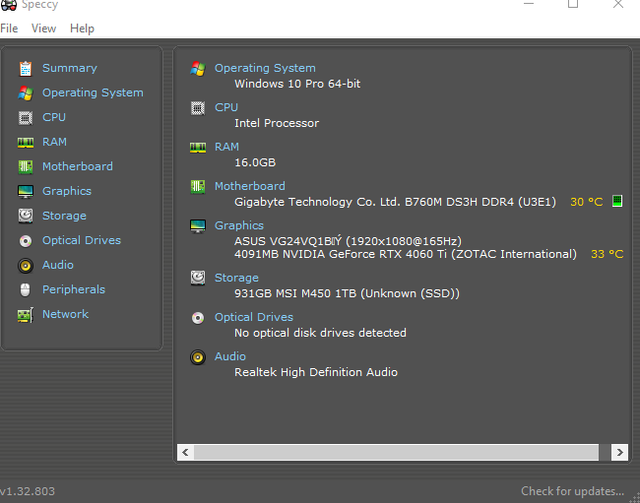Click the Graphics heading link in summary
Viewport: 640px width, 503px height.
click(x=239, y=225)
